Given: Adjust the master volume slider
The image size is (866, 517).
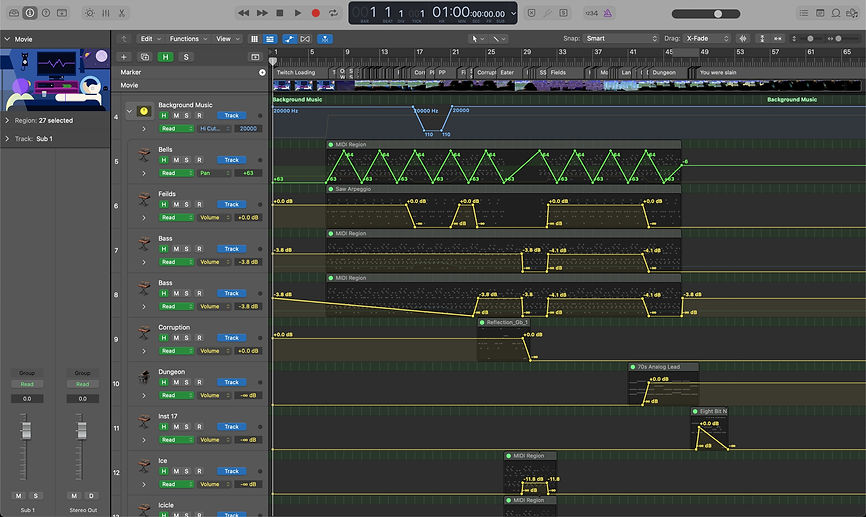Looking at the screenshot, I should tap(706, 14).
